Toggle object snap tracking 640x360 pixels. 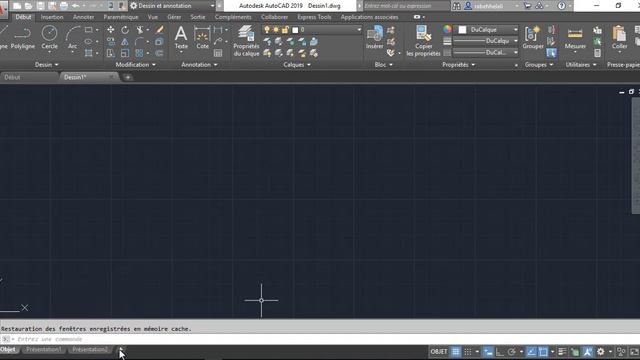[x=531, y=351]
